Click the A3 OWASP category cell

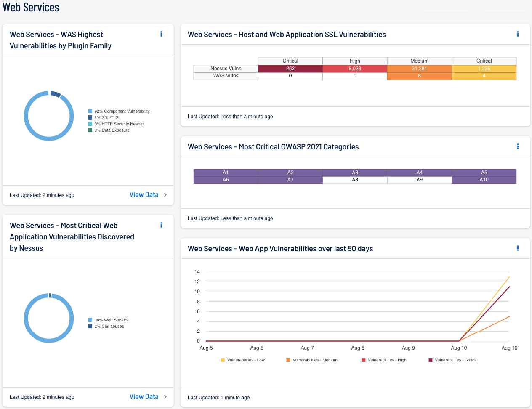pyautogui.click(x=355, y=173)
